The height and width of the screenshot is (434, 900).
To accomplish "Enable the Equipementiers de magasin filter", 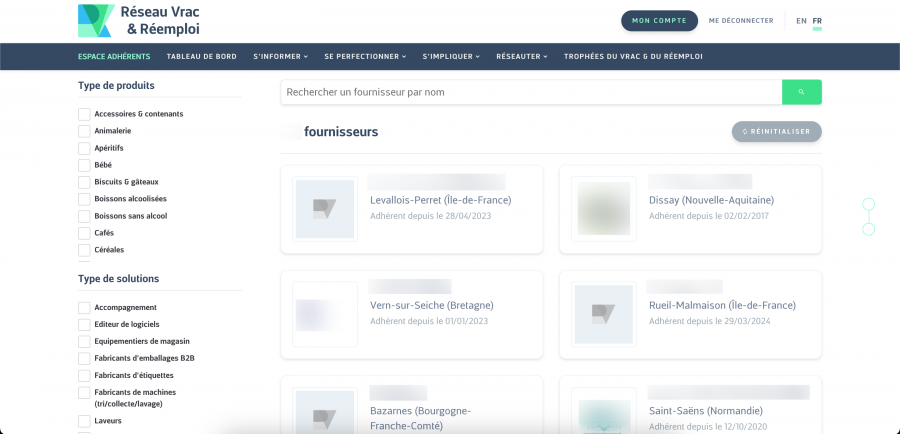I will pyautogui.click(x=84, y=342).
